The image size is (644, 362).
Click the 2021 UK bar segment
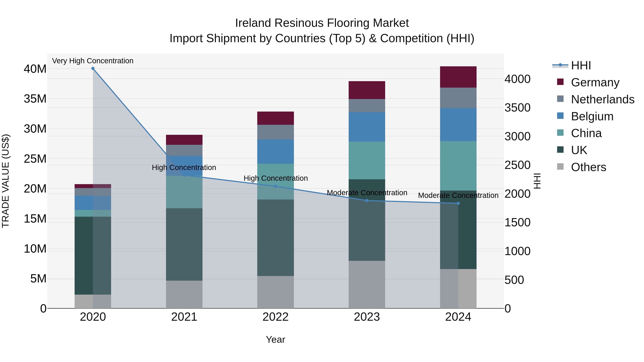[x=184, y=245]
